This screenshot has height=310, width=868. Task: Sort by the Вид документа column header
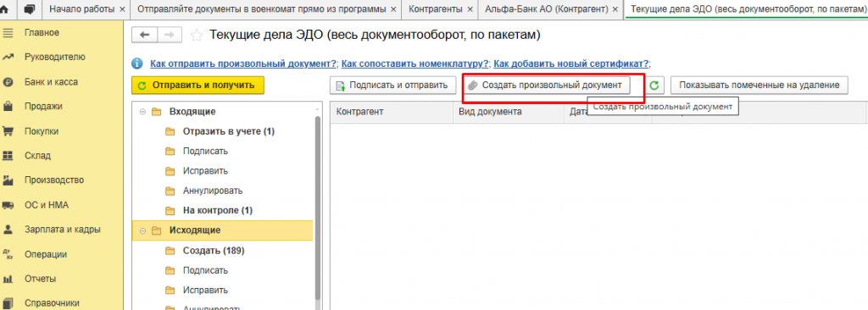pyautogui.click(x=509, y=112)
